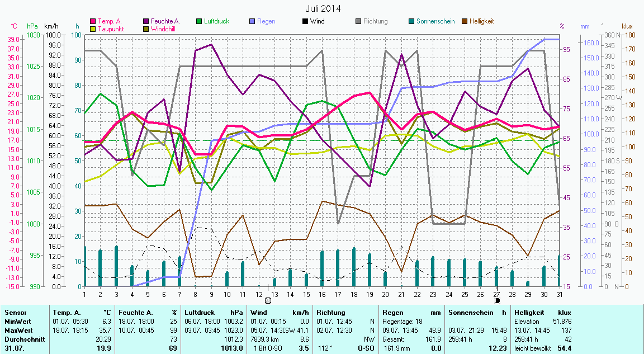The image size is (644, 354).
Task: Click the full moon symbol below day 12
Action: 268,300
